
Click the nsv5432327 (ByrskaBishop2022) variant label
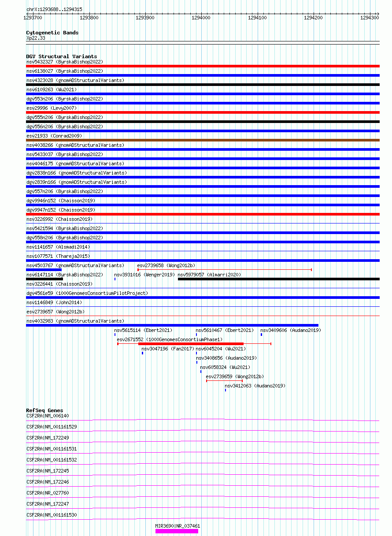[65, 62]
